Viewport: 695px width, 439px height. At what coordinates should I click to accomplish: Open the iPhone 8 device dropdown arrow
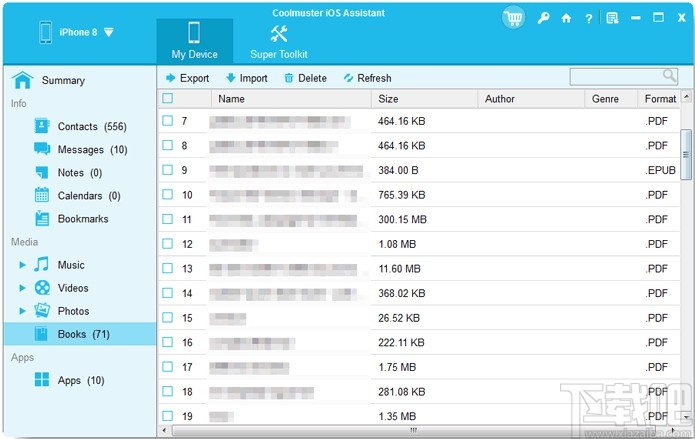click(109, 32)
